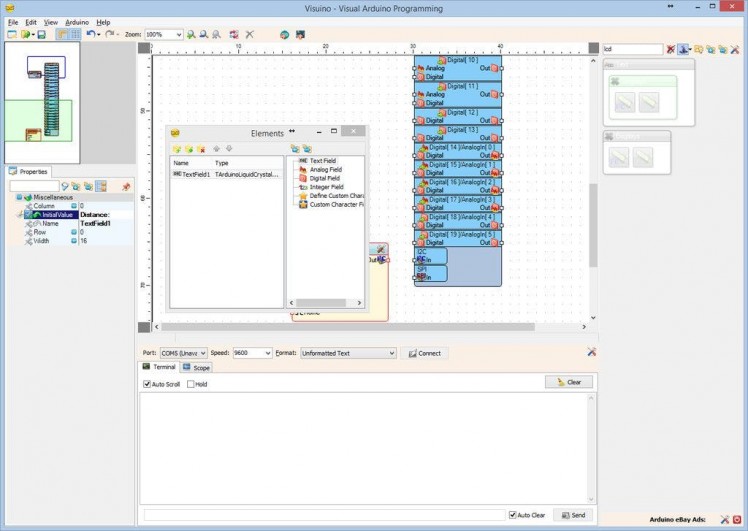Expand the Format dropdown showing Unformatted Text
Image resolution: width=748 pixels, height=531 pixels.
[x=391, y=353]
